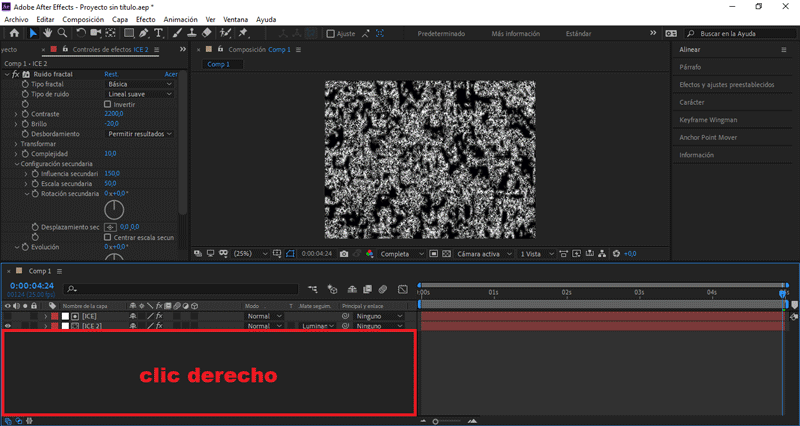Image resolution: width=800 pixels, height=426 pixels.
Task: Select the Pen tool
Action: pyautogui.click(x=144, y=33)
